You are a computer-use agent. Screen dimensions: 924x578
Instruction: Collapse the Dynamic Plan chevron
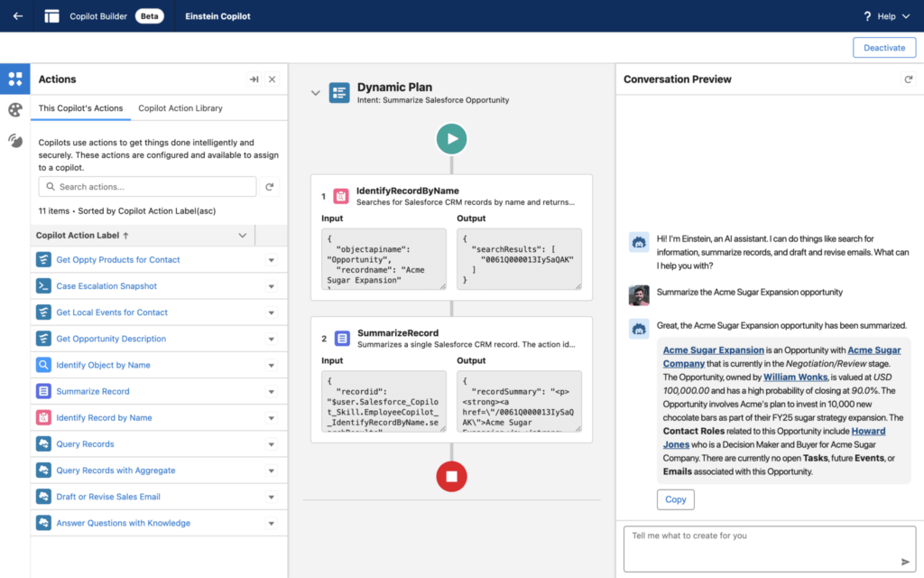[x=315, y=93]
